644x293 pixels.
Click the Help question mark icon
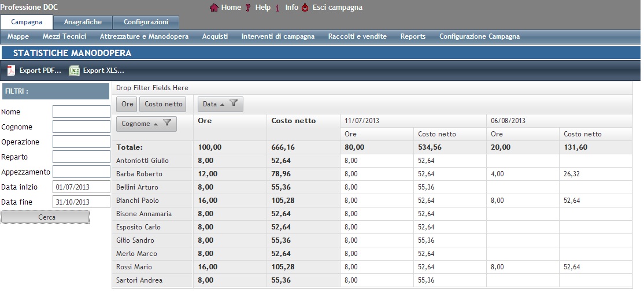tap(249, 8)
